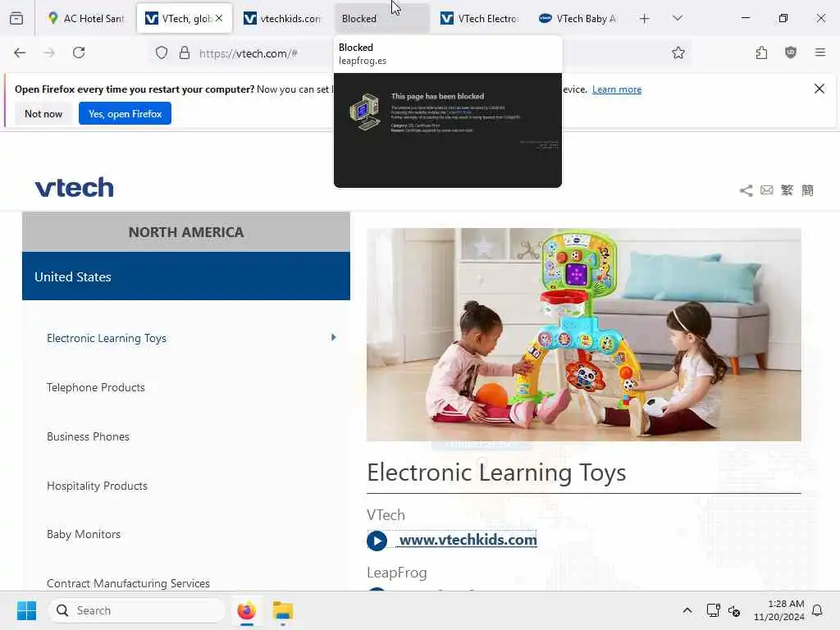Switch to the AC Hotel Sant tab

(x=85, y=19)
